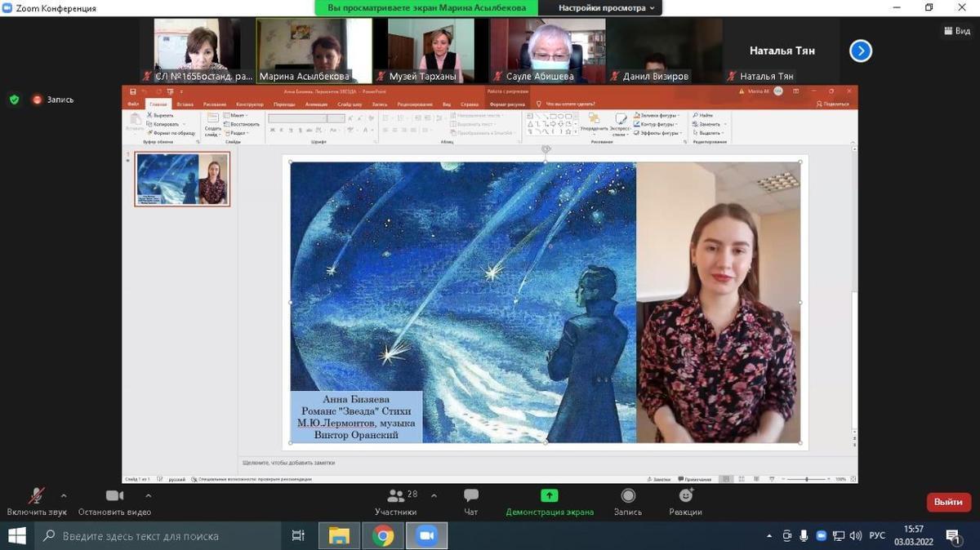Click the green encryption shield icon
Screen dimensions: 980x550
tap(14, 100)
